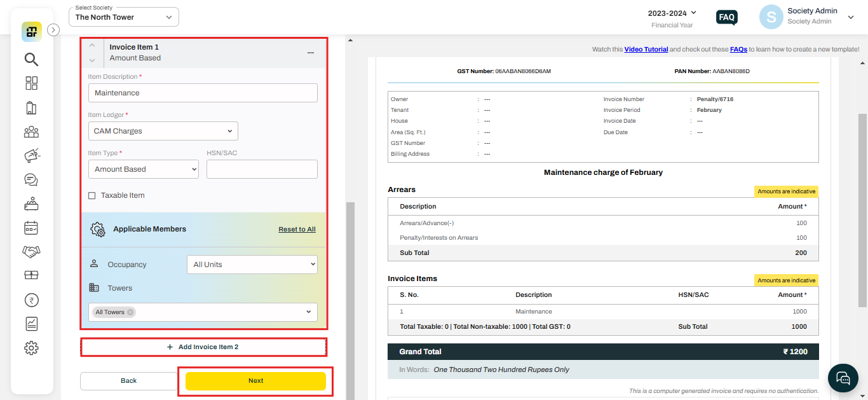Click the Next button
This screenshot has height=400, width=868.
click(255, 380)
